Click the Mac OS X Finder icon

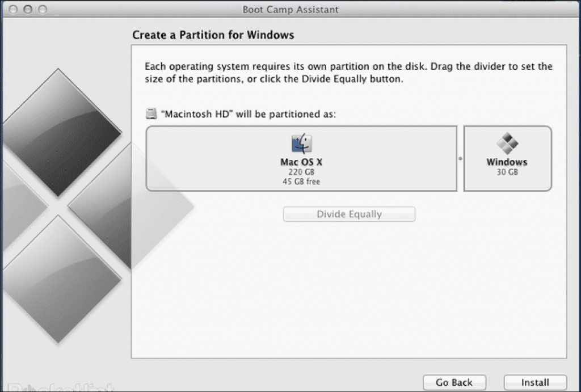[x=302, y=144]
